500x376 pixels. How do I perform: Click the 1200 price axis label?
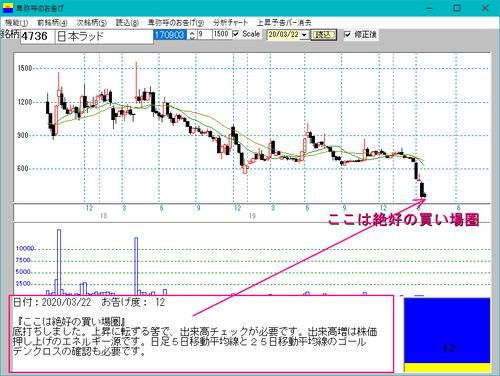tap(25, 102)
